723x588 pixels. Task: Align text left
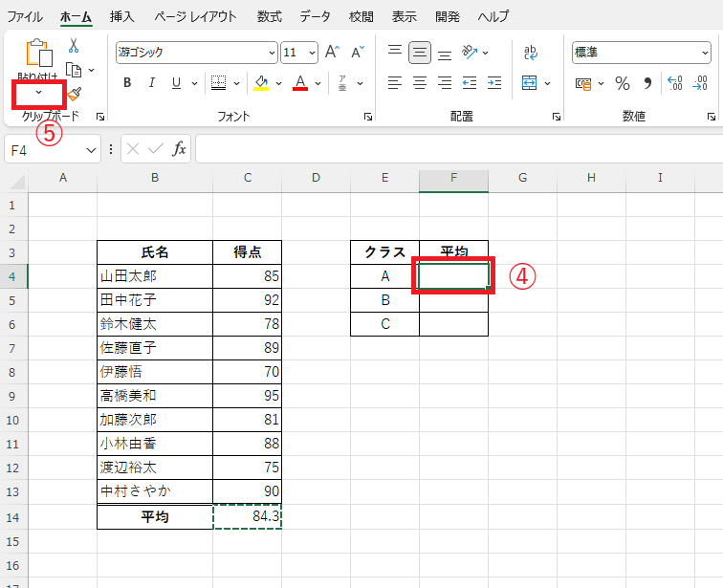[395, 83]
